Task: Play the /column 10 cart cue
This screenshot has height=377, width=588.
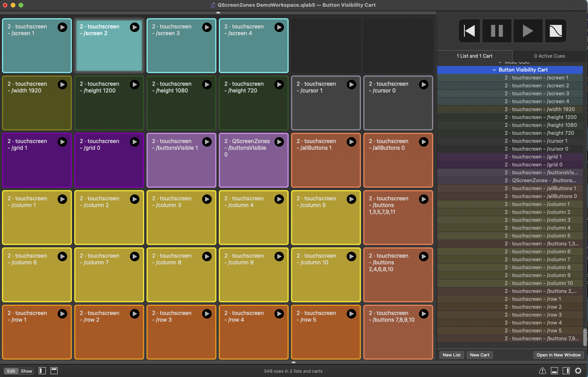Action: click(351, 256)
